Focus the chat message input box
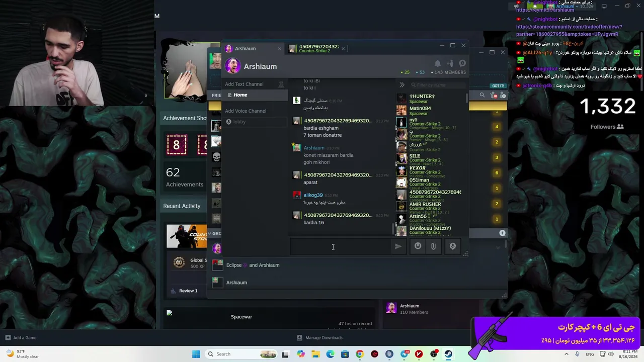The width and height of the screenshot is (644, 362). pyautogui.click(x=341, y=246)
